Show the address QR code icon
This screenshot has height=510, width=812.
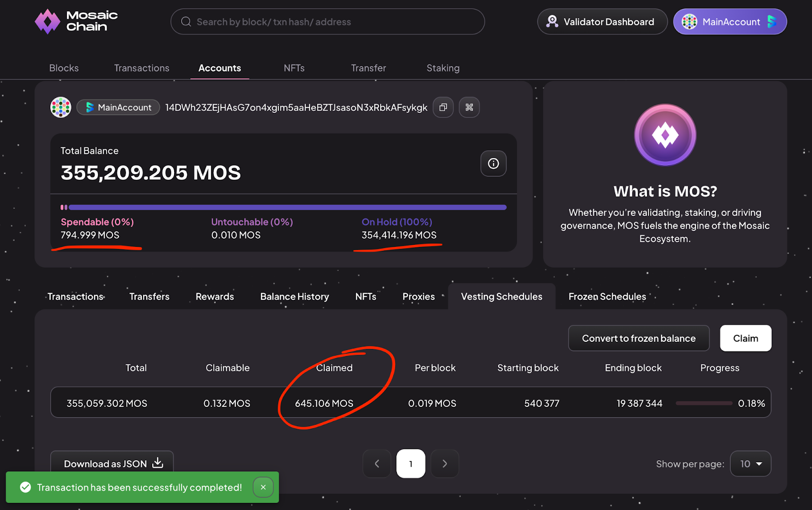469,107
